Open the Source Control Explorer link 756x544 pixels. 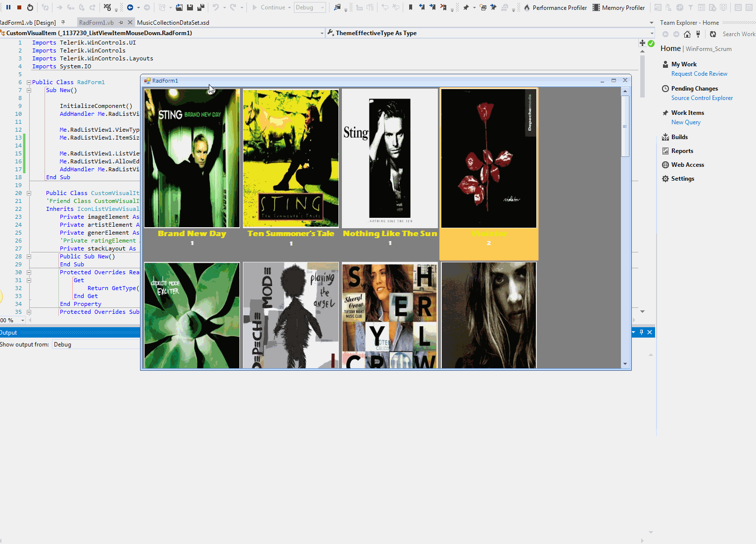pyautogui.click(x=702, y=98)
